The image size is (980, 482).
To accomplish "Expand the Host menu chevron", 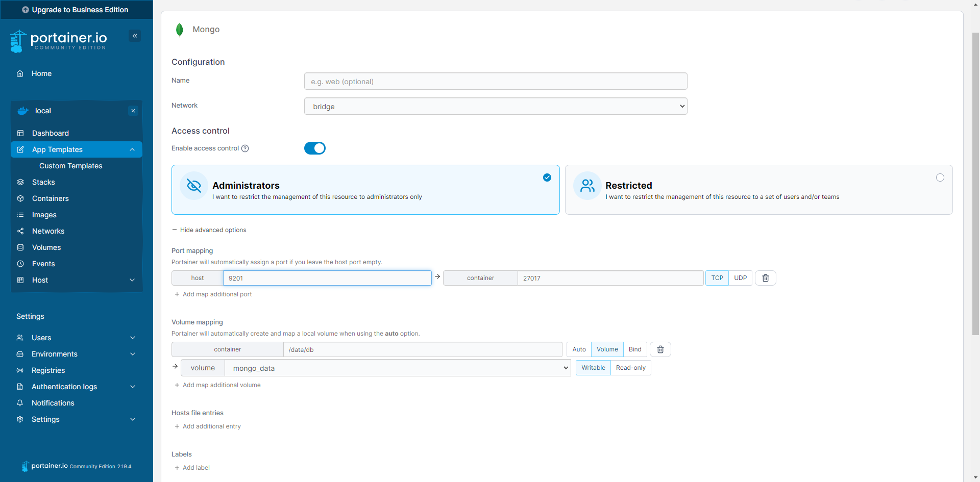I will [x=132, y=280].
